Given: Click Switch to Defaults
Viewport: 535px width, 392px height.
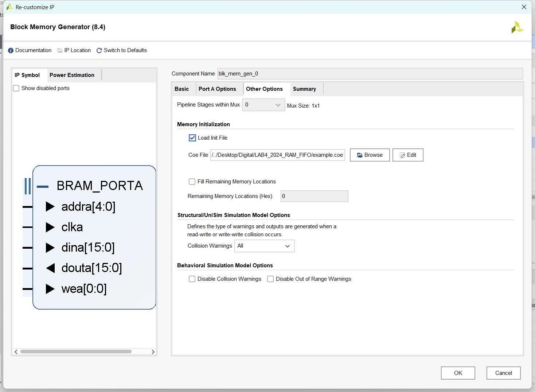Looking at the screenshot, I should [125, 50].
